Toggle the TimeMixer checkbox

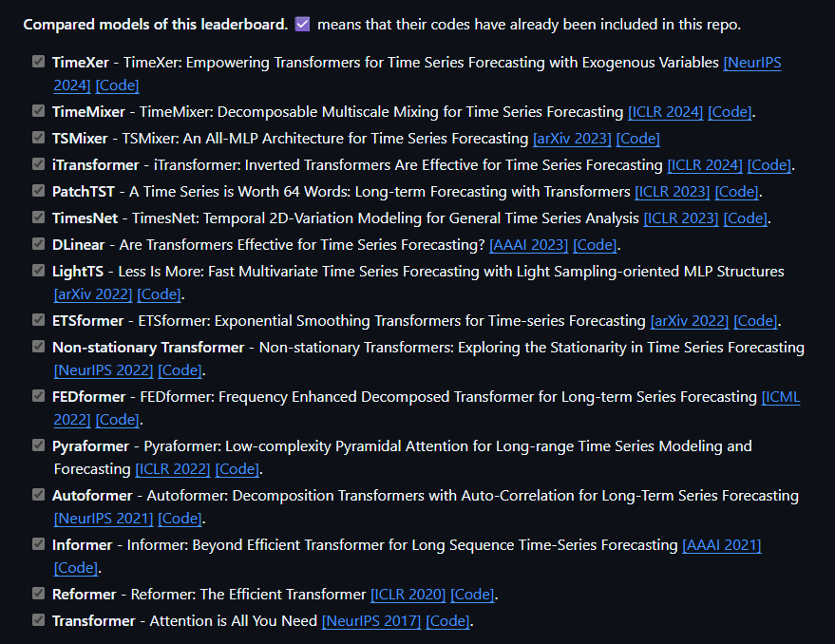pyautogui.click(x=38, y=111)
